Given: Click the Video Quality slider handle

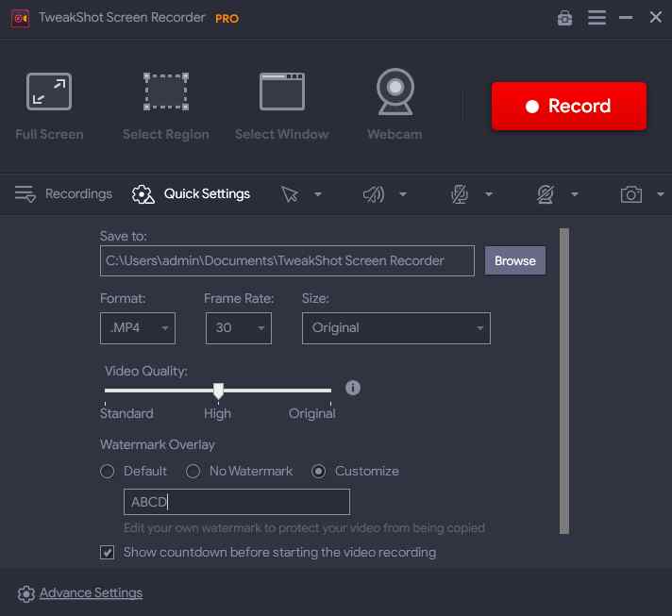Looking at the screenshot, I should [218, 391].
